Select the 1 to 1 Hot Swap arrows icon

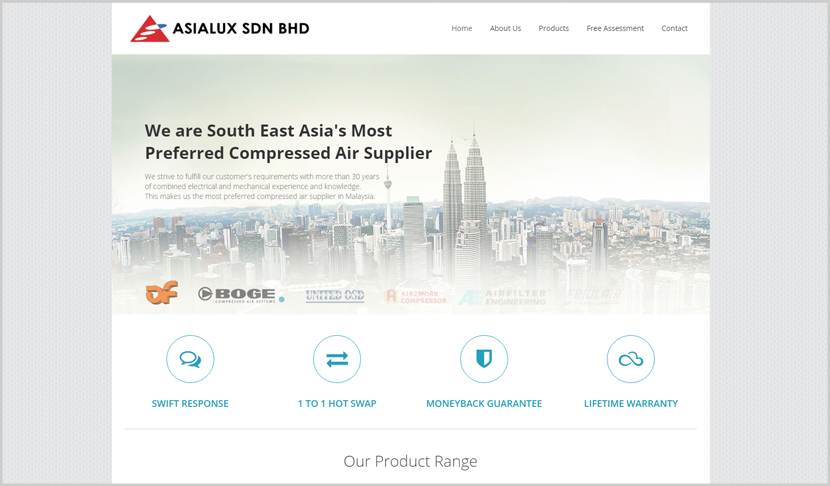coord(337,359)
